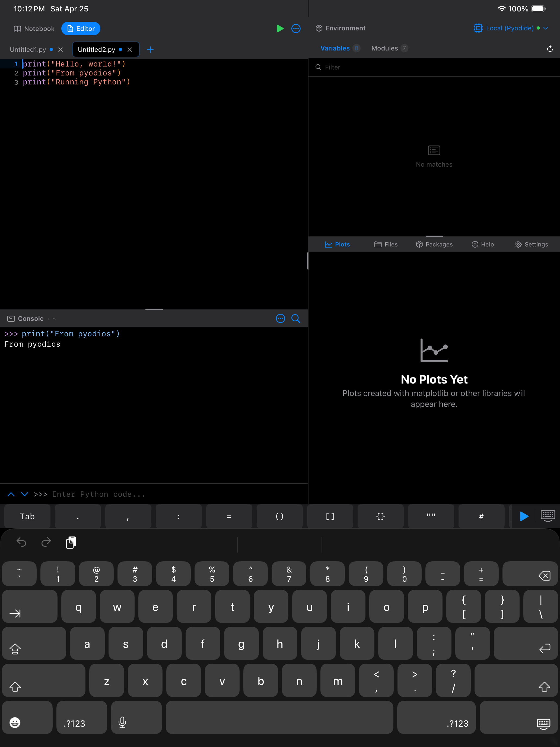
Task: Close the Untitled2.py tab
Action: [130, 50]
